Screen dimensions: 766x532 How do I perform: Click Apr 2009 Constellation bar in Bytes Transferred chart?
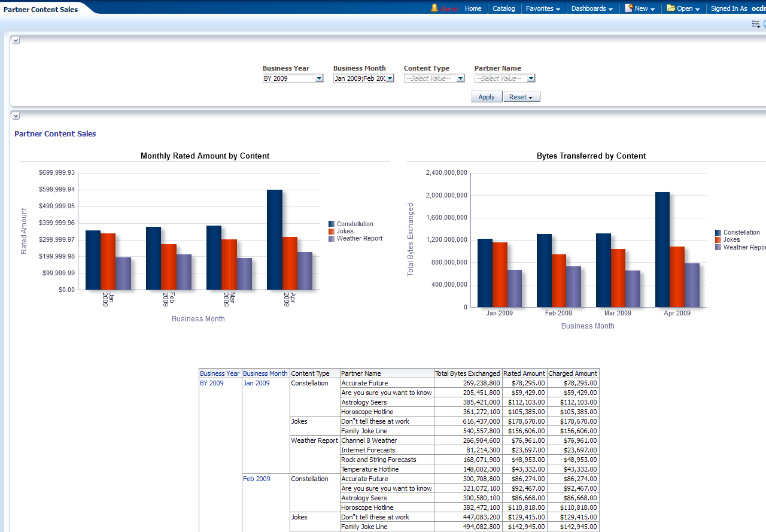pyautogui.click(x=662, y=250)
